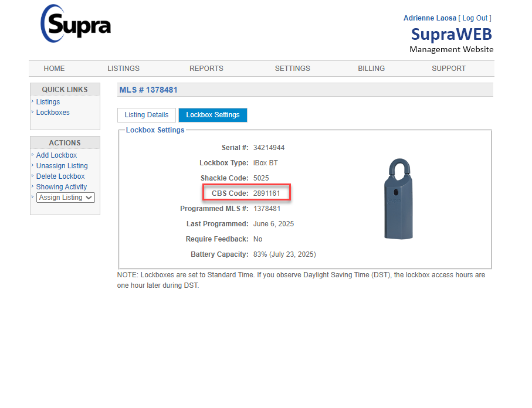Click the serial number 34214944
The image size is (532, 408).
tap(269, 148)
